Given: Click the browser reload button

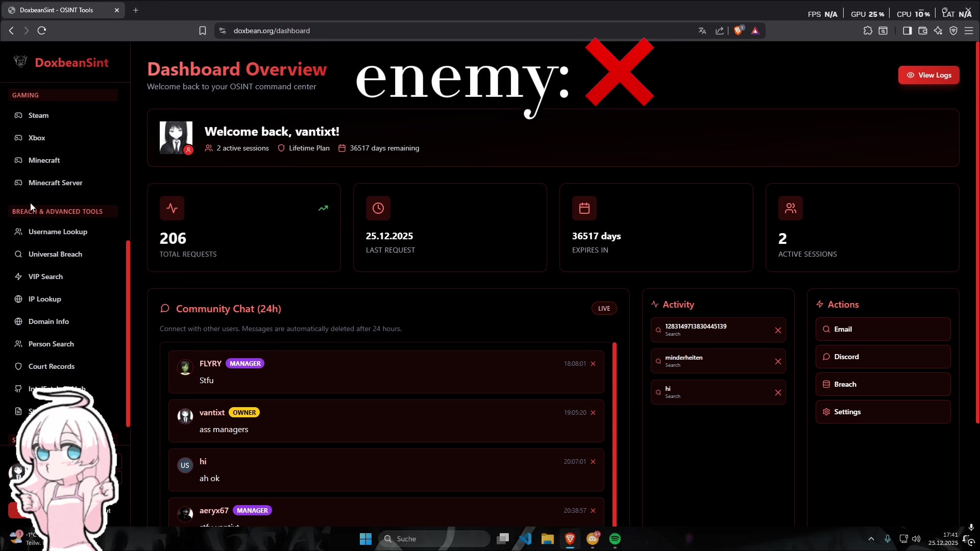Looking at the screenshot, I should click(42, 31).
